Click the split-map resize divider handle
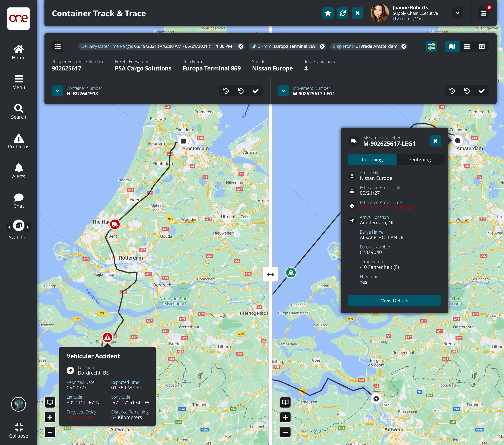This screenshot has width=504, height=445. tap(270, 274)
